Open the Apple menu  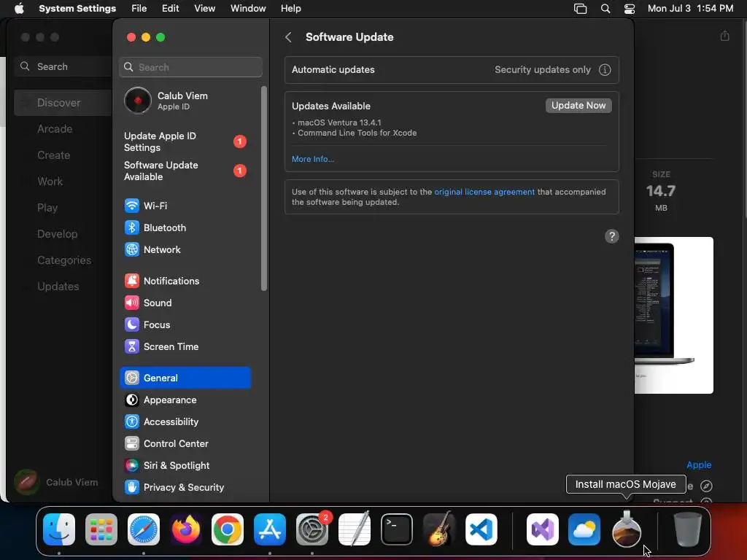[19, 9]
